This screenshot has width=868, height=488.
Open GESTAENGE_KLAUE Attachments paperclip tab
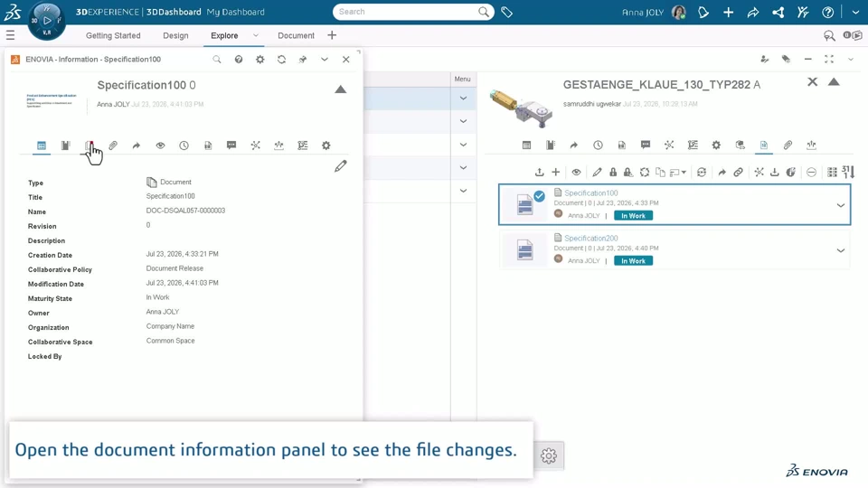point(788,145)
